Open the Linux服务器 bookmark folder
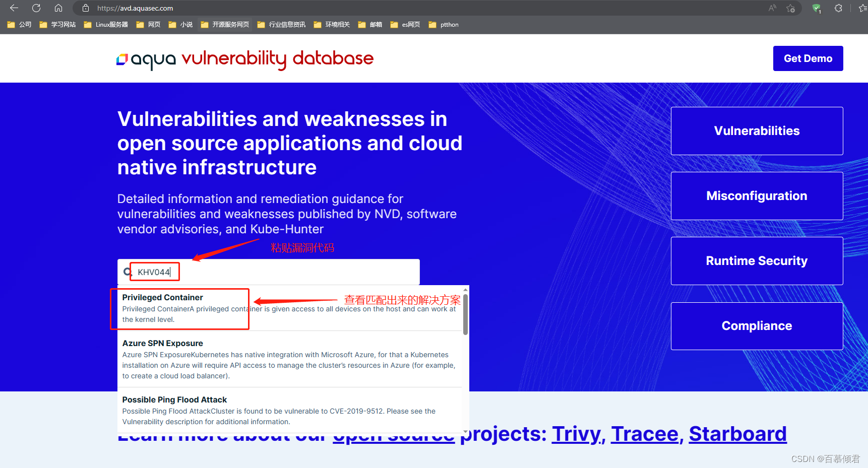 [106, 24]
